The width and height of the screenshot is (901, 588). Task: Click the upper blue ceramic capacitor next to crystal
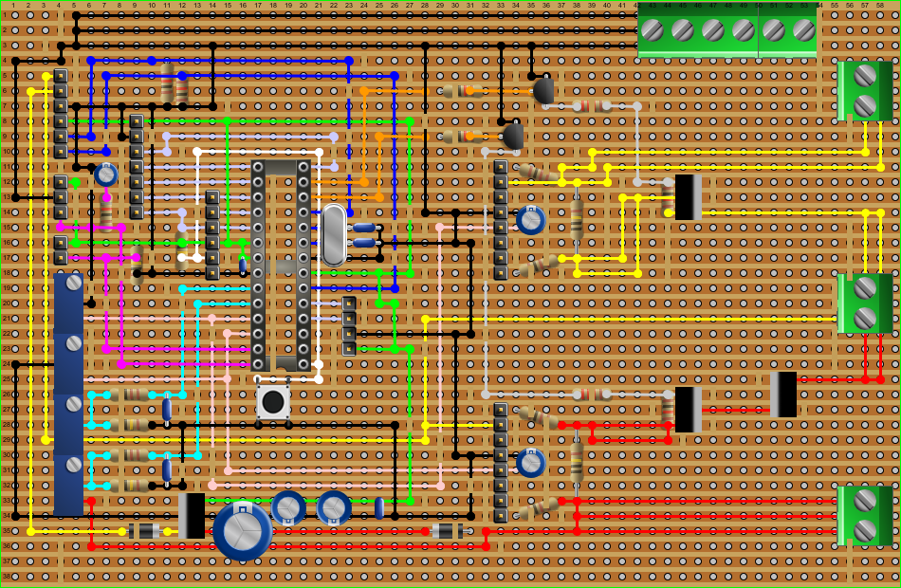click(364, 228)
